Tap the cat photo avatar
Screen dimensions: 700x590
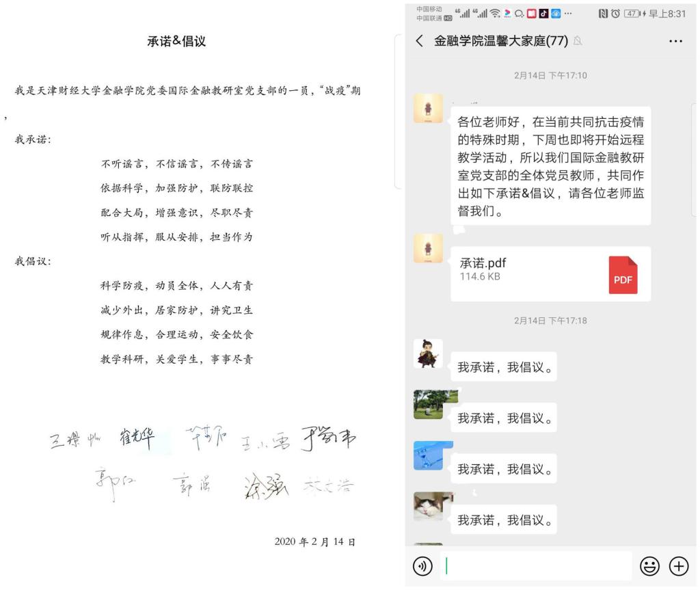[x=428, y=506]
